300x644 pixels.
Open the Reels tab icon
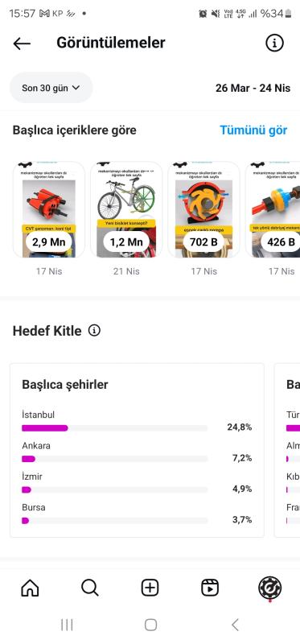[x=210, y=588]
